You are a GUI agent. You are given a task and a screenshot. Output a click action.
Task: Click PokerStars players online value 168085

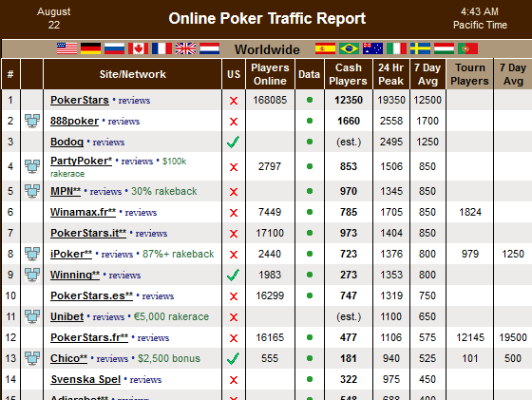pyautogui.click(x=270, y=100)
